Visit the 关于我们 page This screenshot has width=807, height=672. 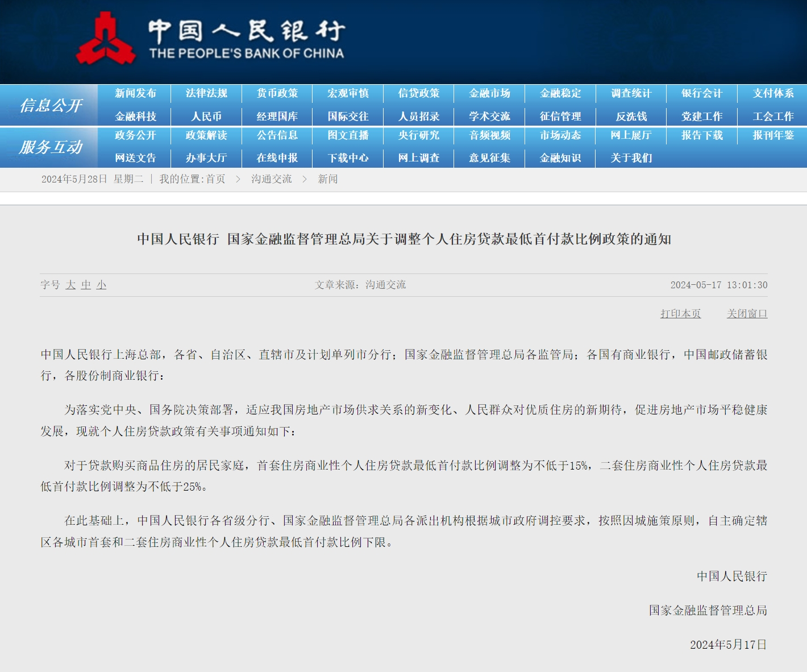point(631,157)
